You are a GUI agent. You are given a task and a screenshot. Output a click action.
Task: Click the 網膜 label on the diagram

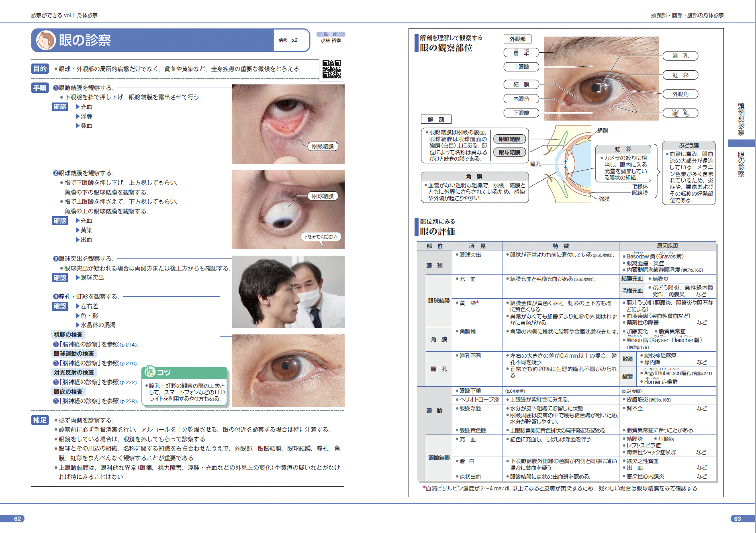pos(603,131)
